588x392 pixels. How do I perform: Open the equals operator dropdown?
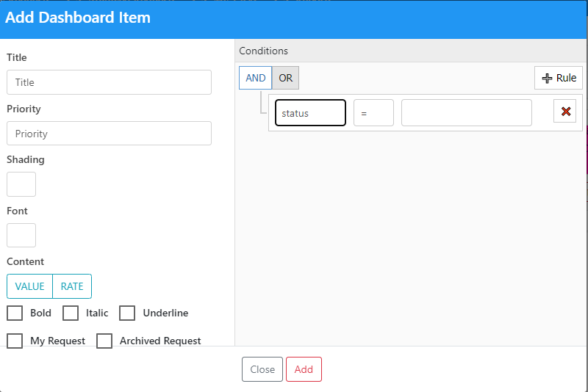[x=373, y=113]
